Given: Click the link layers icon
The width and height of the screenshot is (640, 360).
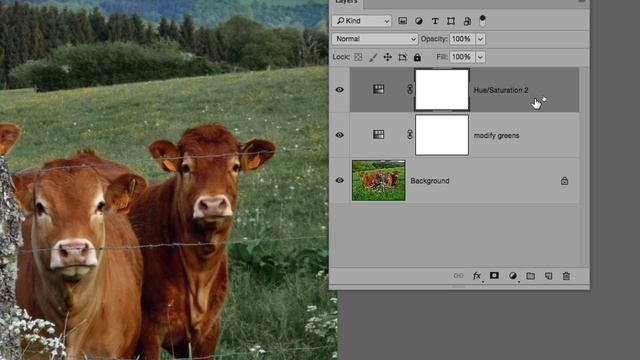Looking at the screenshot, I should (x=458, y=276).
